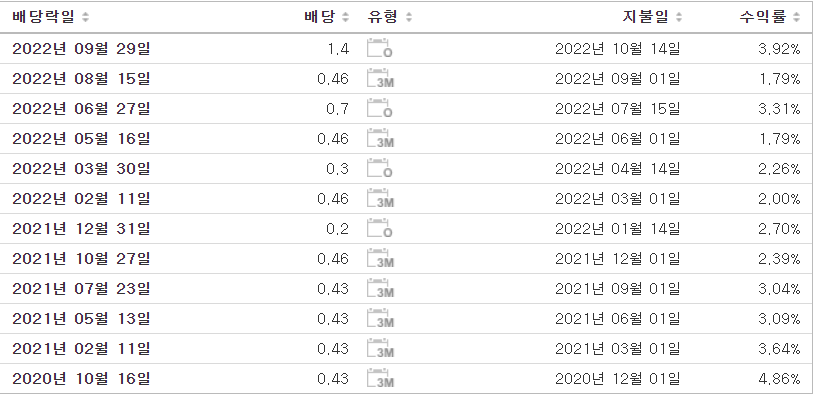Sort by 배당 column arrows

coord(345,18)
